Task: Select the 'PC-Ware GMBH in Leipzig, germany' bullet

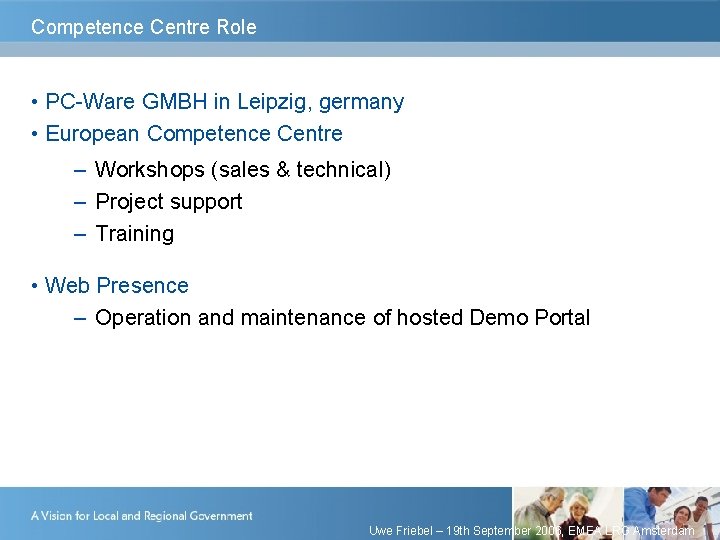Action: 225,101
